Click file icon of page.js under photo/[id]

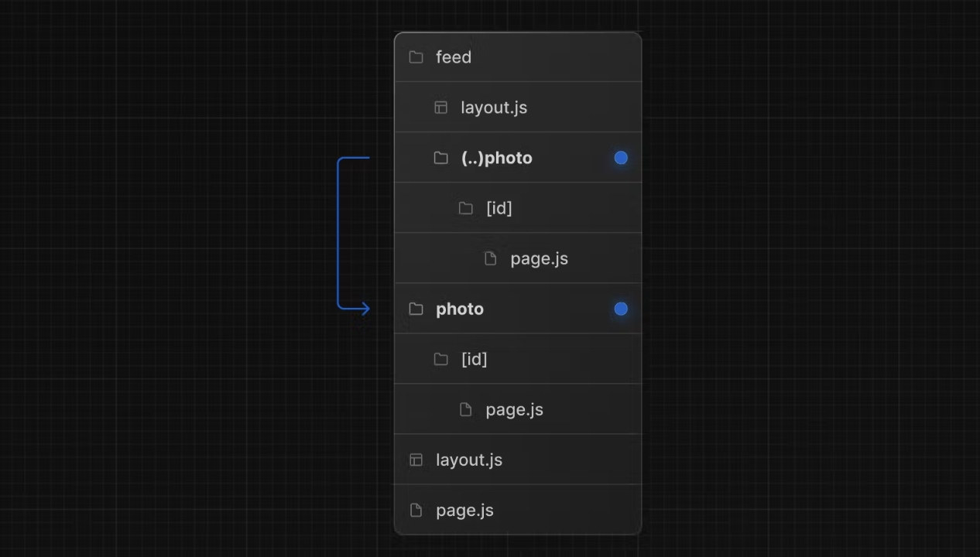point(465,409)
